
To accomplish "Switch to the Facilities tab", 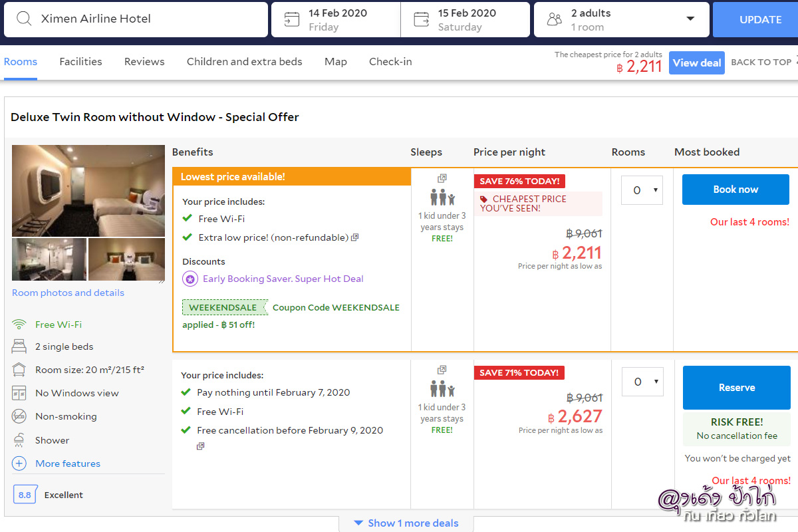I will coord(80,62).
